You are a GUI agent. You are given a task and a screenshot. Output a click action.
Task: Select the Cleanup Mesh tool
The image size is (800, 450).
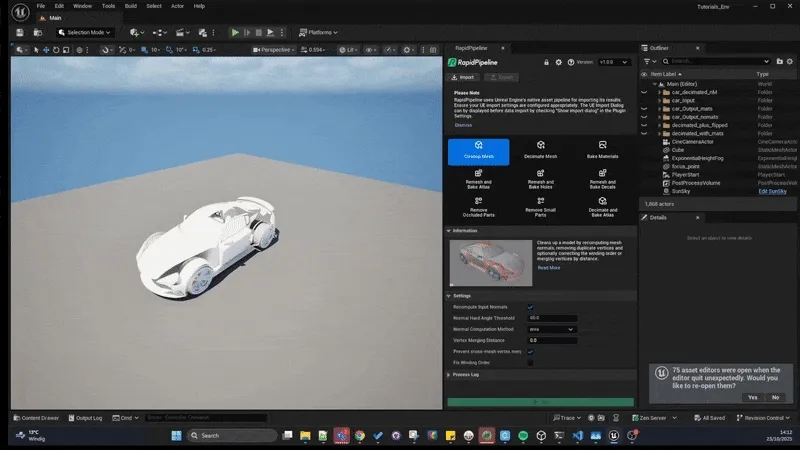pos(478,150)
